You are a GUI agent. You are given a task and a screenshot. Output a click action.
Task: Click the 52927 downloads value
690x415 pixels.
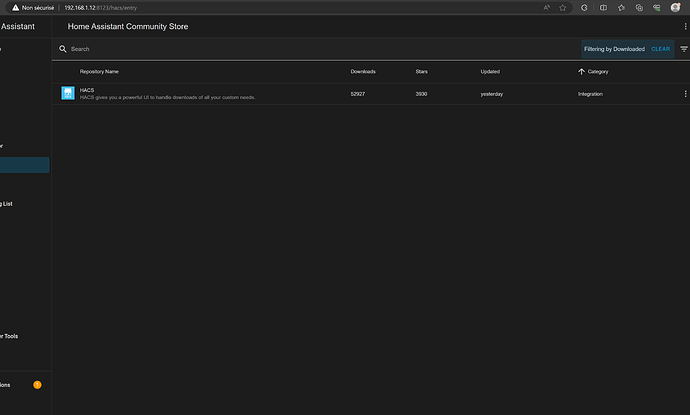point(358,94)
